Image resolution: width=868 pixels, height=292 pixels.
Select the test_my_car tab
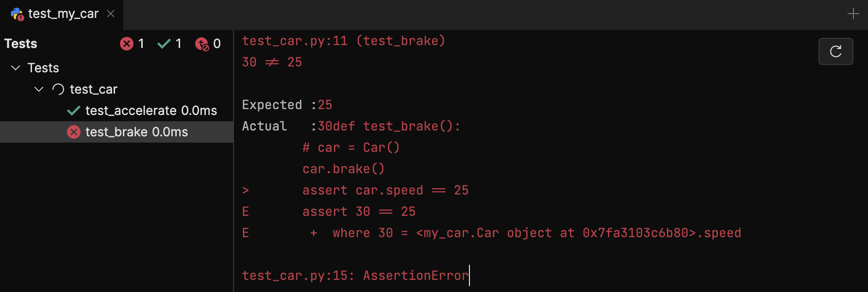[x=63, y=14]
